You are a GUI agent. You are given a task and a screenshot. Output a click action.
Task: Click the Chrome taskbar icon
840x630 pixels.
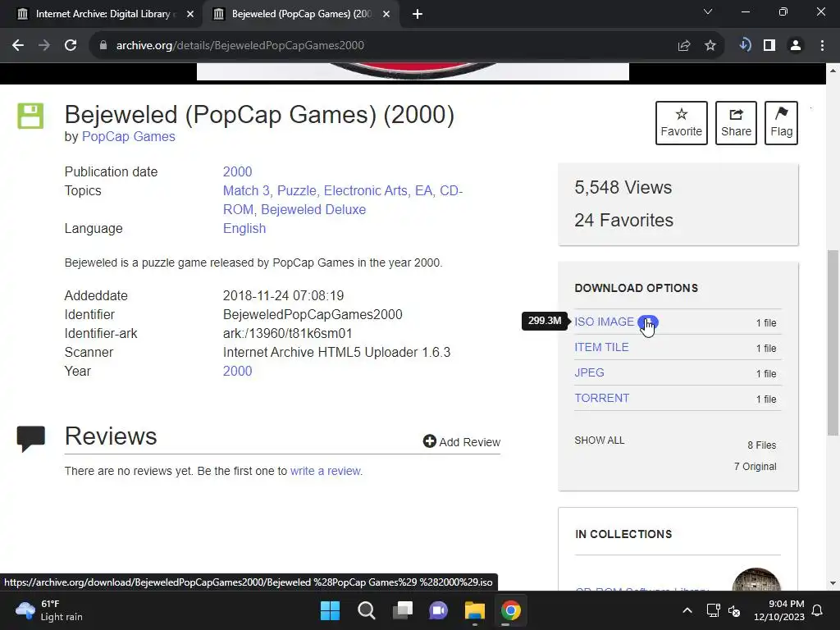[510, 610]
